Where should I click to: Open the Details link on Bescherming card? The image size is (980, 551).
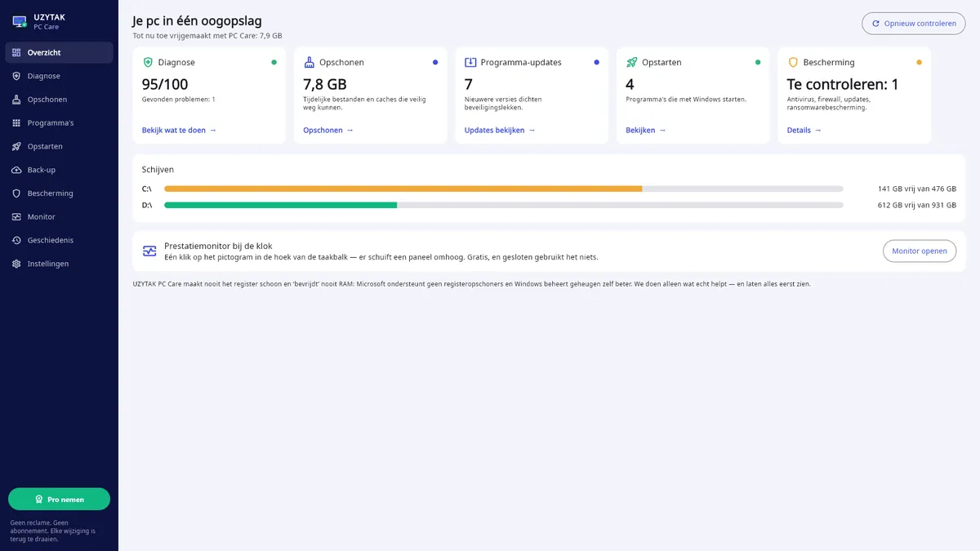804,130
